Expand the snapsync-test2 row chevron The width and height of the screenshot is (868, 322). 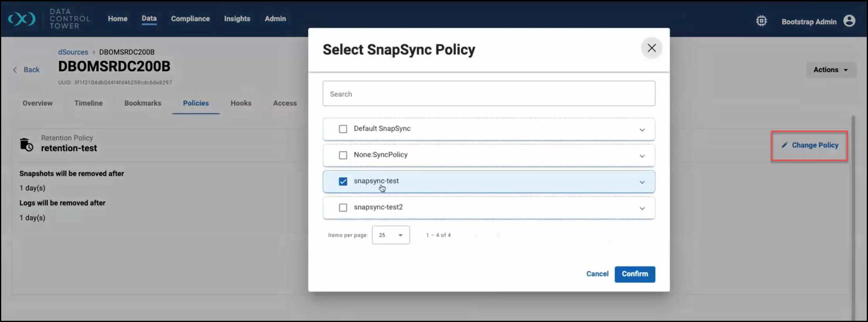click(642, 208)
